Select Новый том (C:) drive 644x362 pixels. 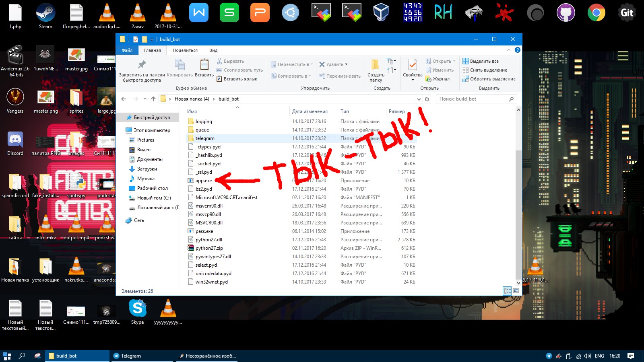point(150,198)
